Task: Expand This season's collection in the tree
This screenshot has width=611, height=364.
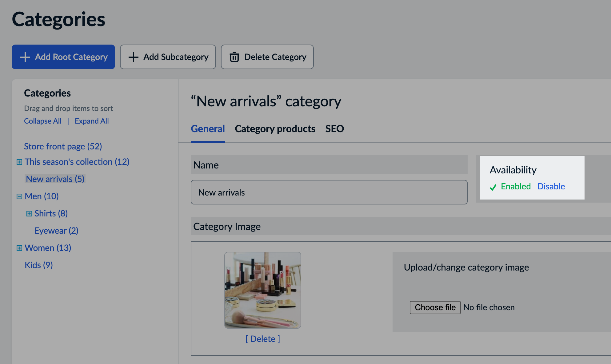Action: click(20, 161)
